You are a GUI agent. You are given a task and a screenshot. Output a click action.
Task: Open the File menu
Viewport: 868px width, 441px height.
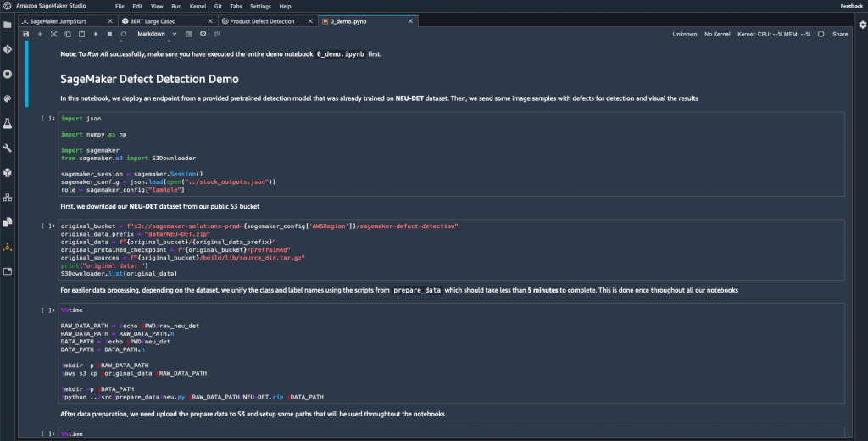tap(120, 7)
